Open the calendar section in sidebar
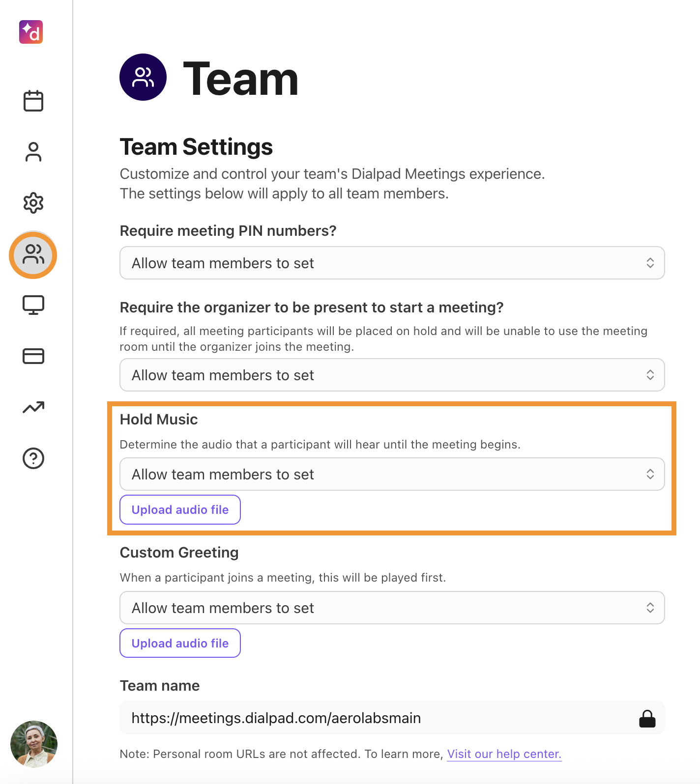 tap(33, 101)
